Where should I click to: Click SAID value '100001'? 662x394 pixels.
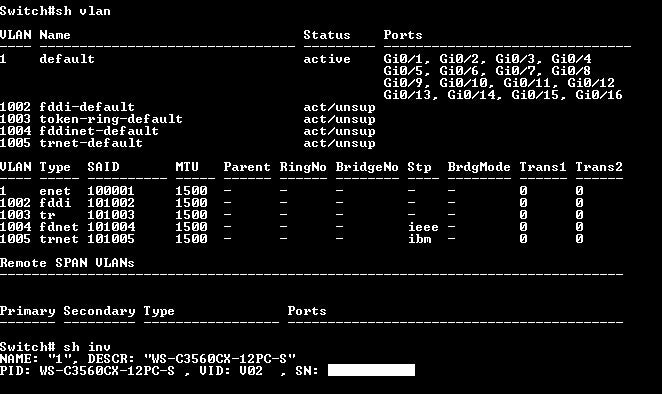(111, 191)
